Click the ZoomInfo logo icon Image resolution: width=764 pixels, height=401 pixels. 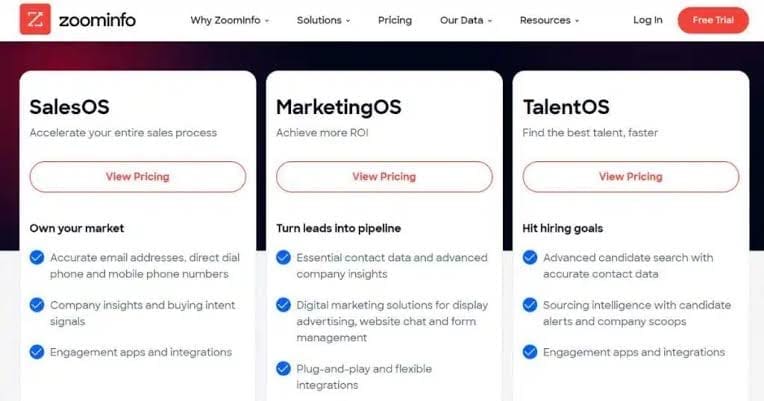(x=36, y=19)
